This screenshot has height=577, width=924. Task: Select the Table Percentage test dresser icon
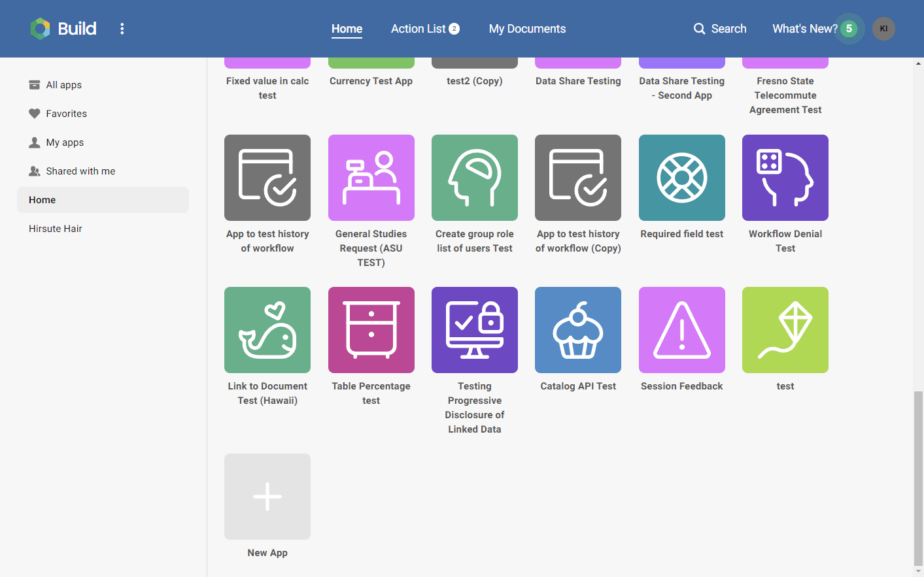371,329
